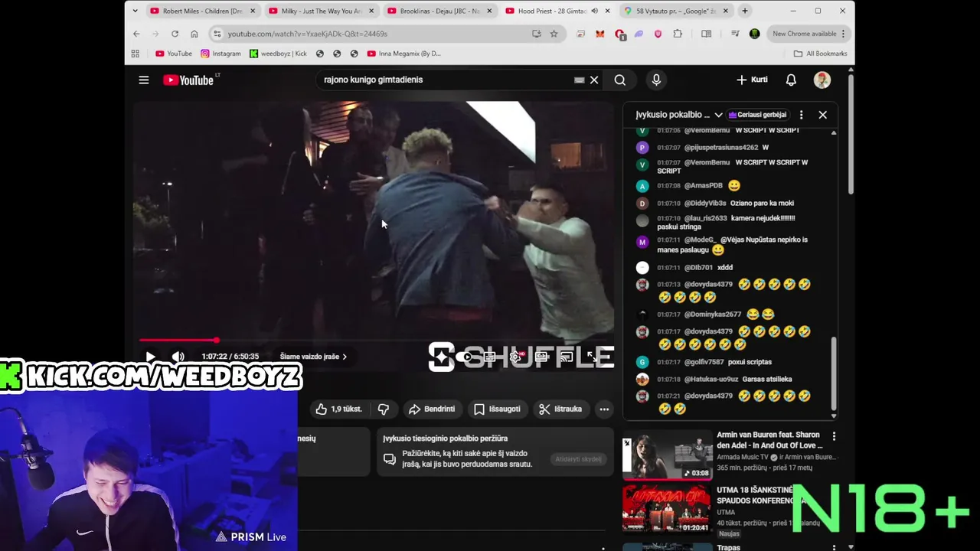This screenshot has width=980, height=551.
Task: Open chat options three-dot menu
Action: 801,115
